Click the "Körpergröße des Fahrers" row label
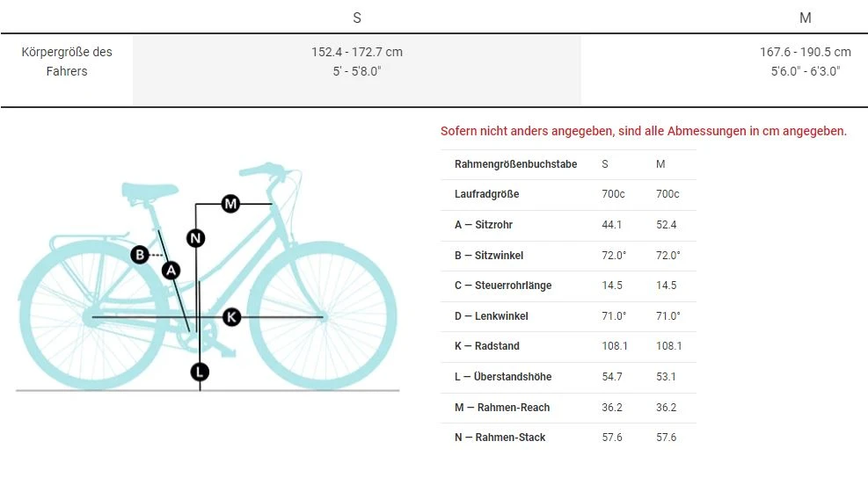The width and height of the screenshot is (868, 492). 67,61
